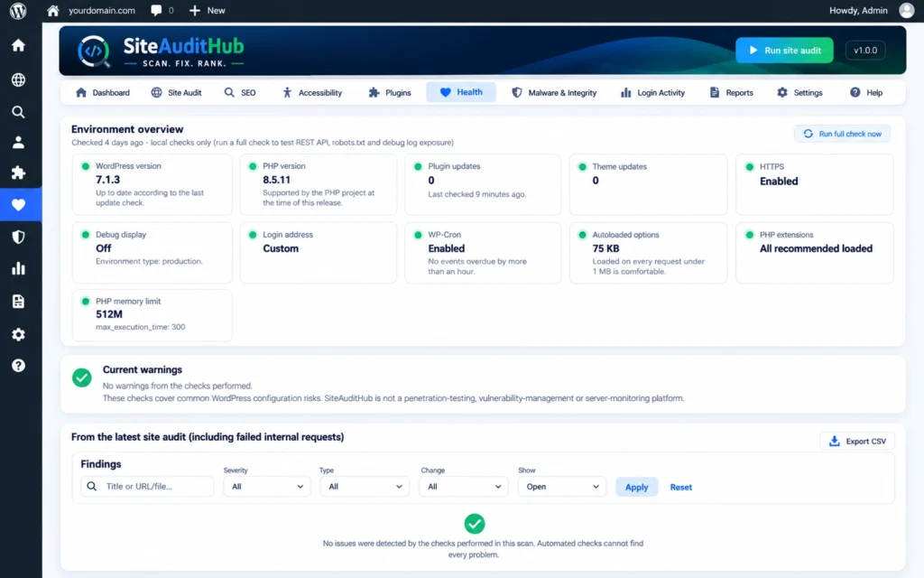Click the shield Malware sidebar icon
Image resolution: width=924 pixels, height=578 pixels.
pos(18,238)
